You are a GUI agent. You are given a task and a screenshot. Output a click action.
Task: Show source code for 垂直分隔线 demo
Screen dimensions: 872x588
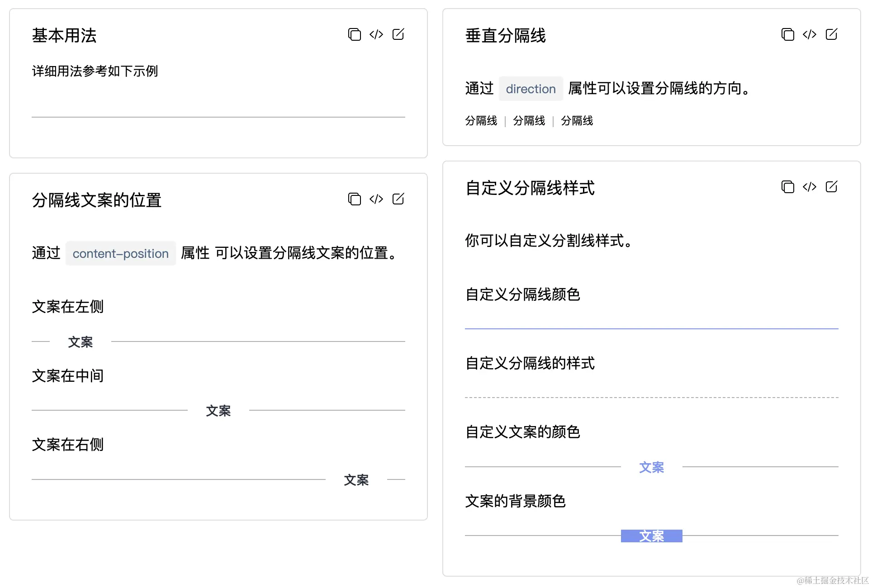pos(809,34)
